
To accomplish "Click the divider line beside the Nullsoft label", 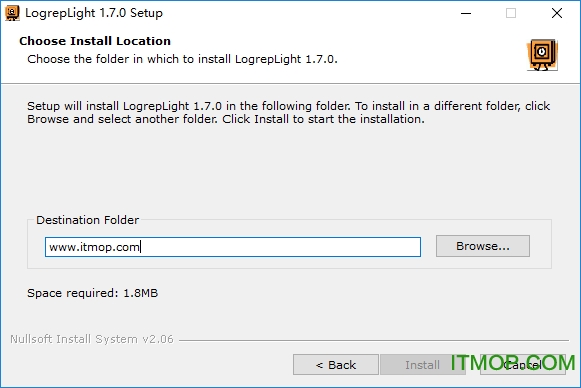I will coord(374,340).
